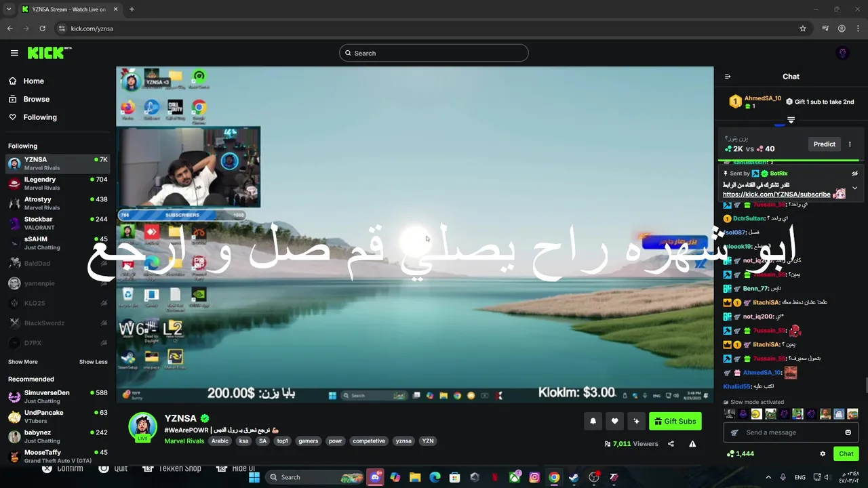Expand the pinned BotRix message chevron
The width and height of the screenshot is (868, 488).
[x=854, y=188]
